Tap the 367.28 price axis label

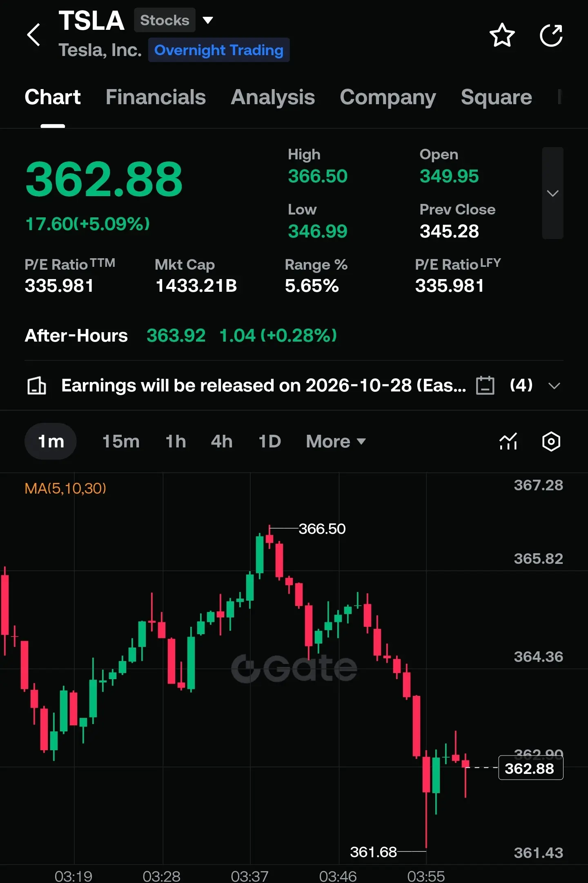coord(538,485)
